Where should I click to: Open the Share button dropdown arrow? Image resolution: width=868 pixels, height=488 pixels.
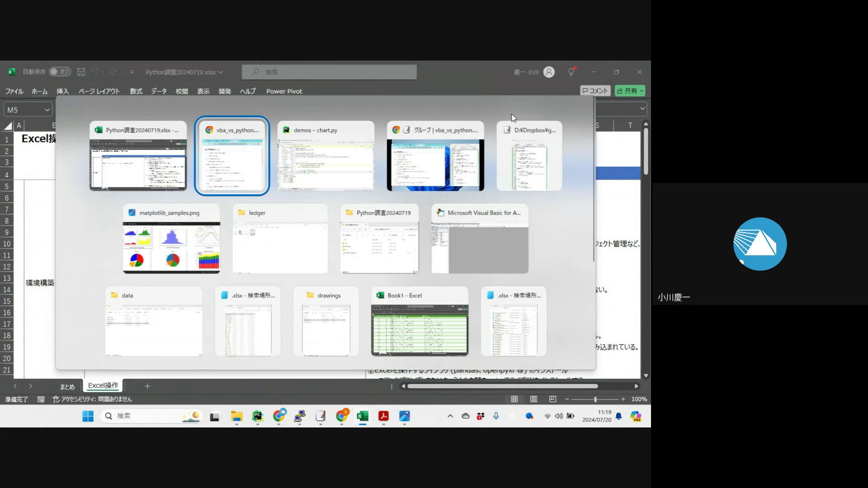(x=641, y=91)
